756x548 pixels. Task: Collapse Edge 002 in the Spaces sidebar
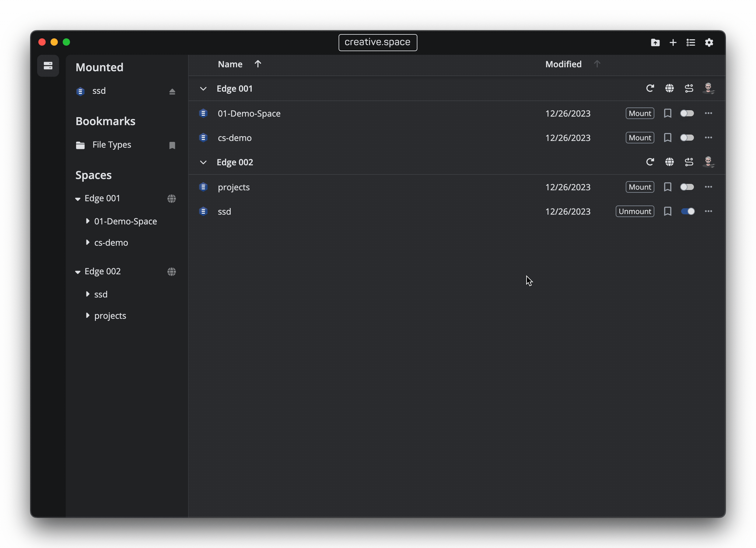tap(78, 272)
